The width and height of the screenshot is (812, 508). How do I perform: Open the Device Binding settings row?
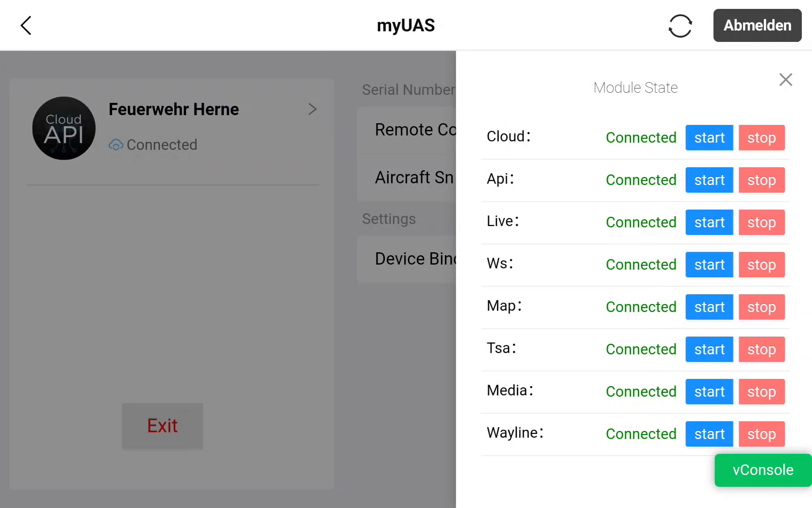tap(407, 259)
